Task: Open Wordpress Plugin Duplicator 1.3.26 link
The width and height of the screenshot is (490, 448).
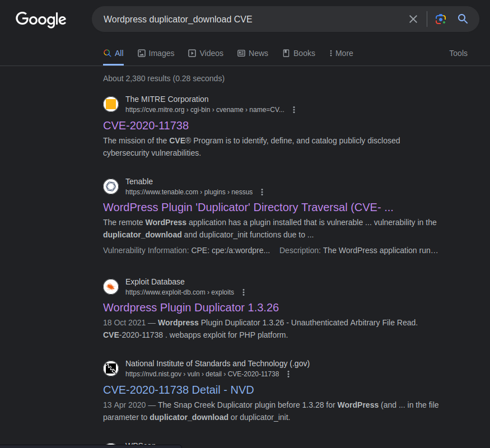Action: coord(191,308)
